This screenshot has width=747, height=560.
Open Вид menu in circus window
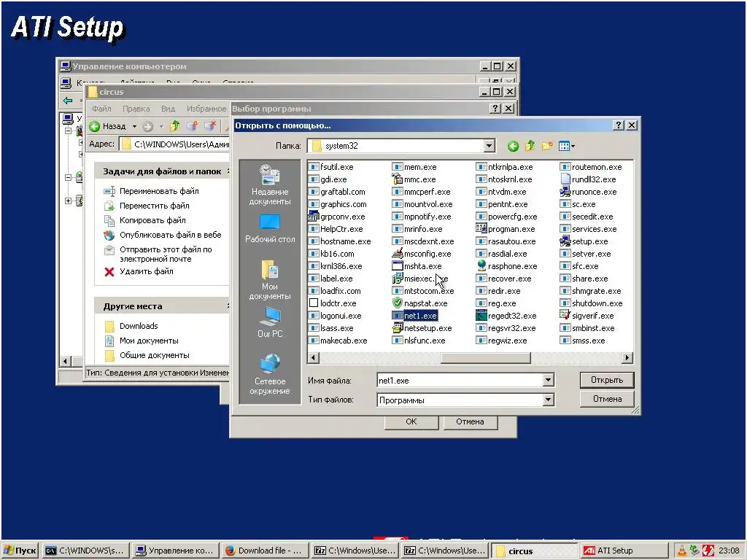[x=169, y=109]
